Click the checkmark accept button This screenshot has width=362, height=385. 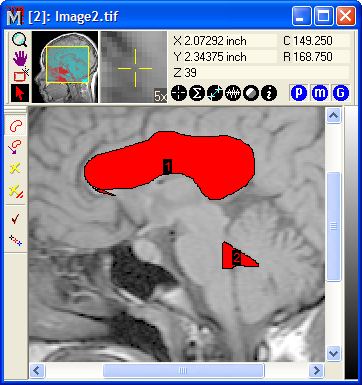click(x=15, y=219)
